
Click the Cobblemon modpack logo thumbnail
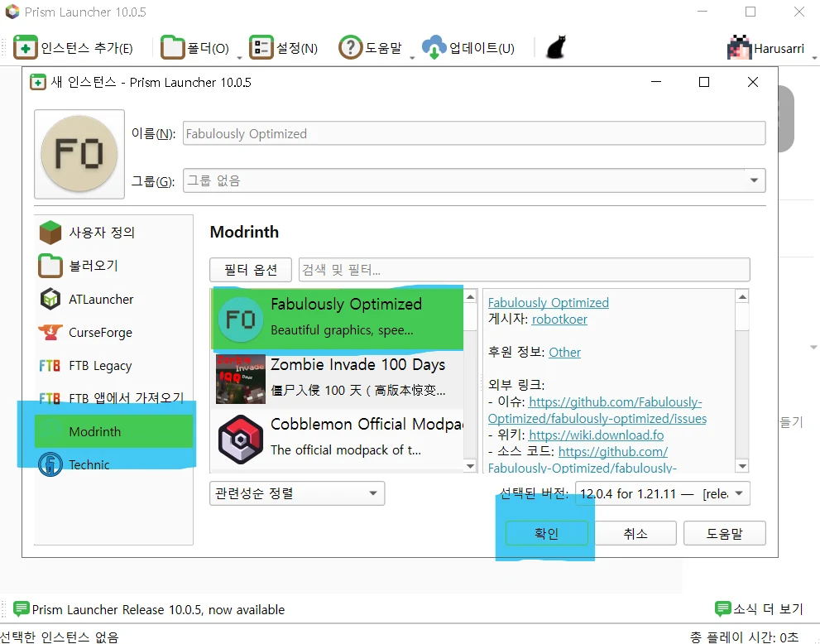[241, 439]
